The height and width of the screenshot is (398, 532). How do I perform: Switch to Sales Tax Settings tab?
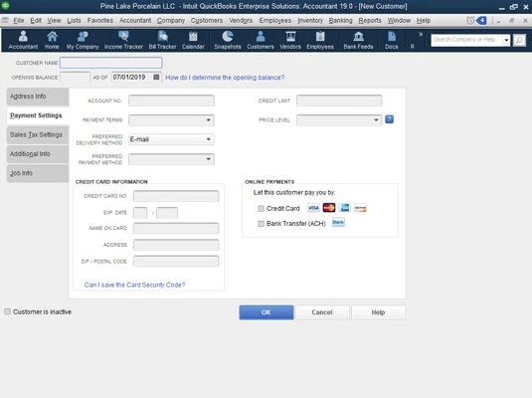click(38, 134)
